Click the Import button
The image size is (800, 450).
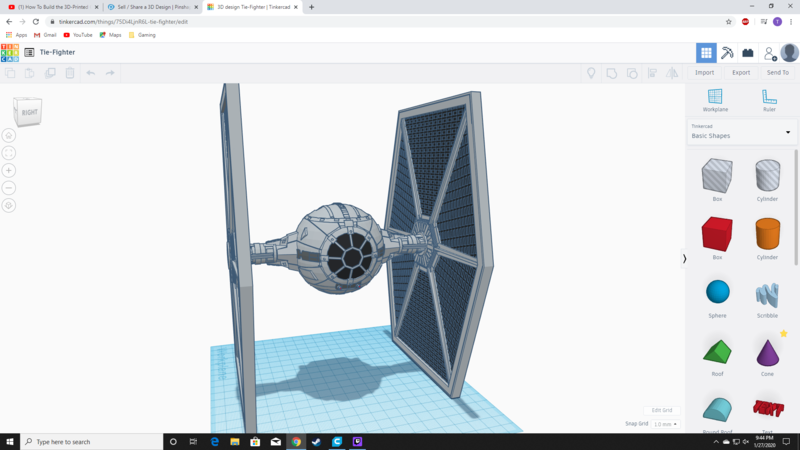pos(704,72)
